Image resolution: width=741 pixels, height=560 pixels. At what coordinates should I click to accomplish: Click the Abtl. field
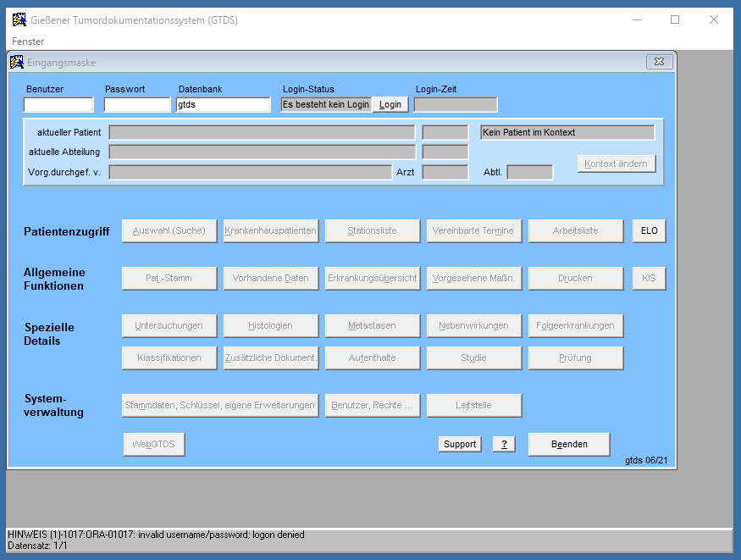(530, 172)
